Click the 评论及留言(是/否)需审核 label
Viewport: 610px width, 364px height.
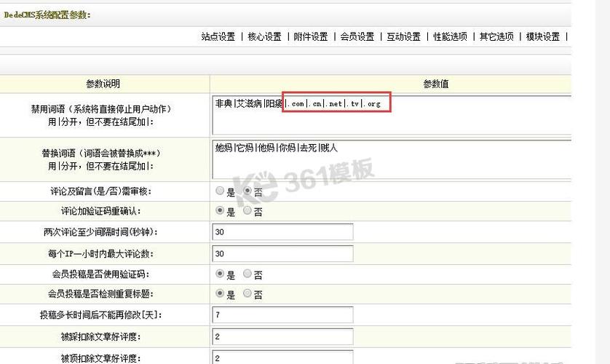click(x=100, y=191)
